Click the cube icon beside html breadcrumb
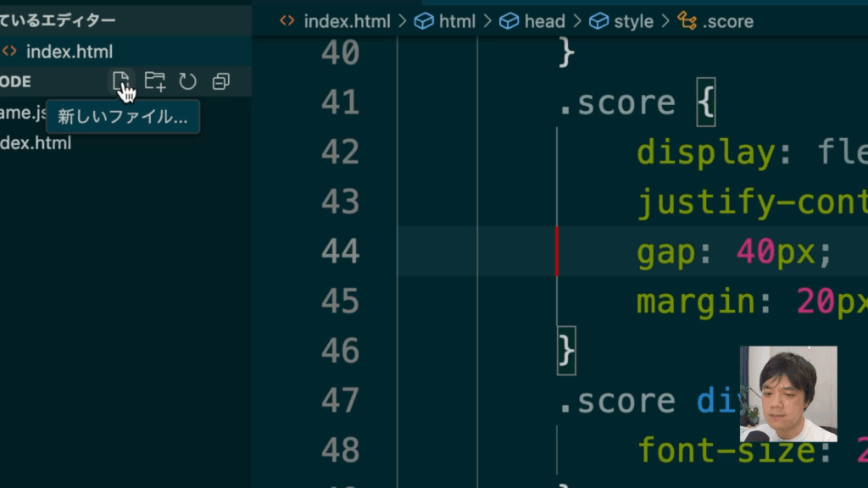The height and width of the screenshot is (488, 868). click(424, 21)
